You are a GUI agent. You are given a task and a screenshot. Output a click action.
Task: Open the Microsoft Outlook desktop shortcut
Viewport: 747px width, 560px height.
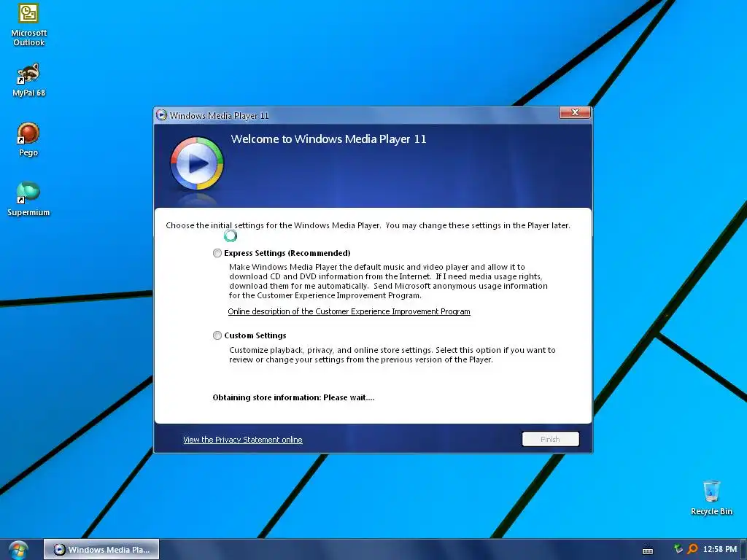click(28, 25)
